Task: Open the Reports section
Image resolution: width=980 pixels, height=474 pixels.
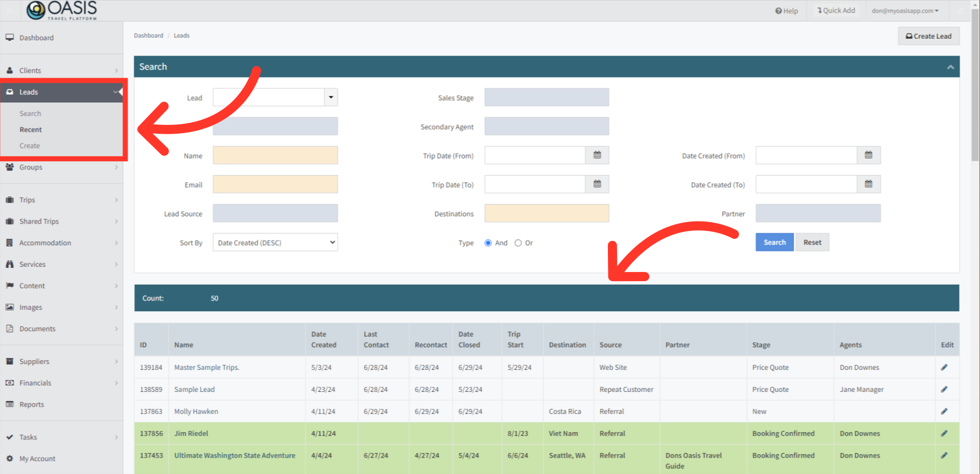Action: pos(31,404)
